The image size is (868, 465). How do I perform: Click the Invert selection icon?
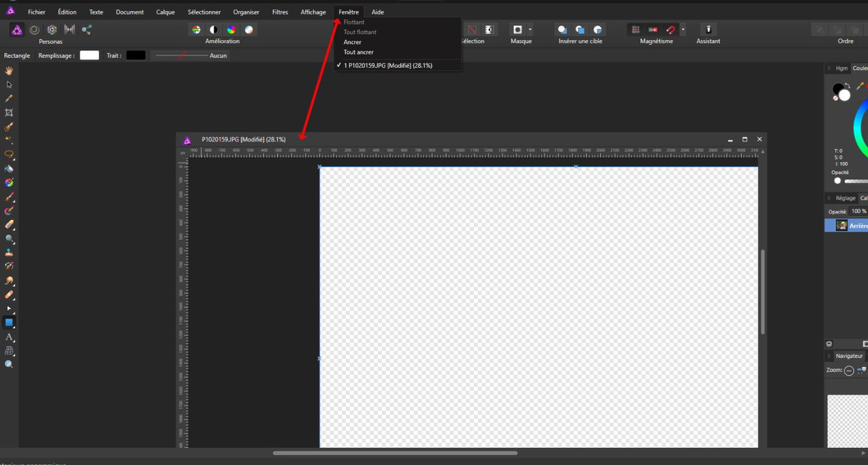point(489,30)
